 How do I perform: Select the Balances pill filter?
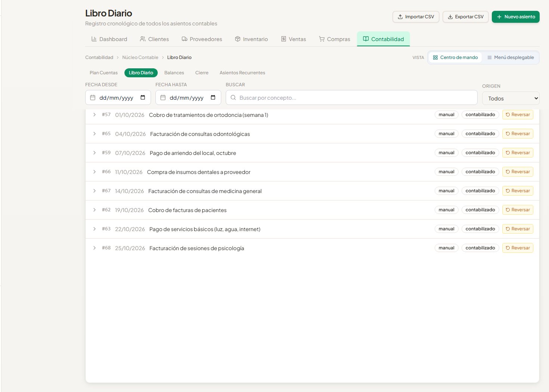point(174,73)
